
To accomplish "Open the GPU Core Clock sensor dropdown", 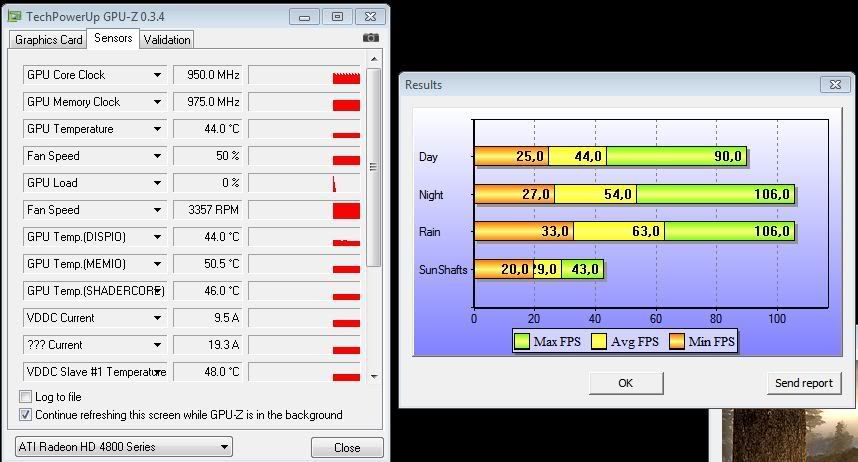I will (x=157, y=75).
